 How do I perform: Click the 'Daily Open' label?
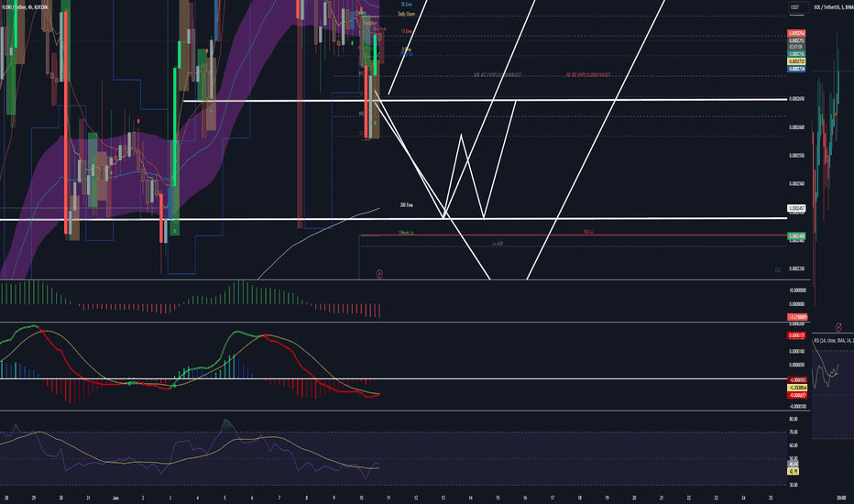[x=406, y=14]
